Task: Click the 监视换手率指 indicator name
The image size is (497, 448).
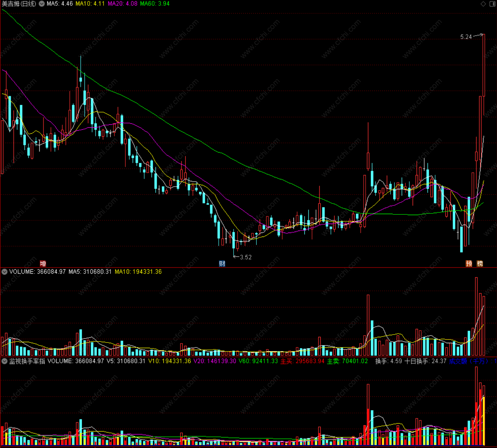Action: pyautogui.click(x=27, y=361)
